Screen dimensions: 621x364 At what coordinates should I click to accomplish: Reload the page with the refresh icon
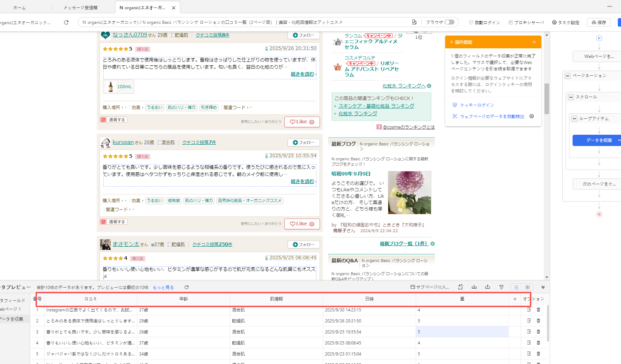pos(66,22)
